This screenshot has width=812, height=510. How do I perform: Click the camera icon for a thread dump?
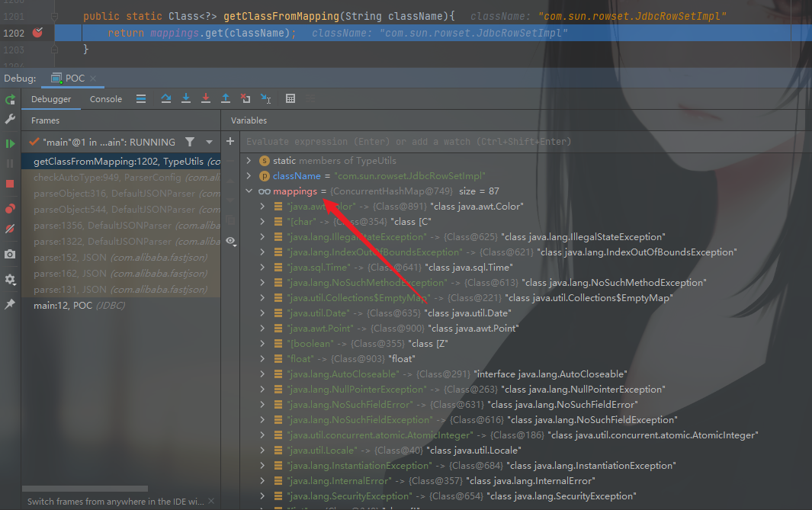(10, 254)
